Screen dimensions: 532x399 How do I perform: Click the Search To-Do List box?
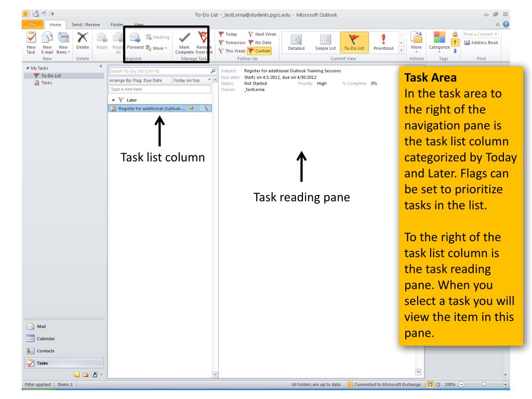point(159,71)
